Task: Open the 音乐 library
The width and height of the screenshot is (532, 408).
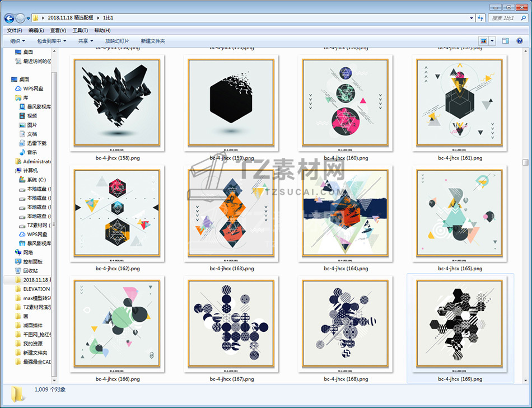Action: tap(28, 152)
